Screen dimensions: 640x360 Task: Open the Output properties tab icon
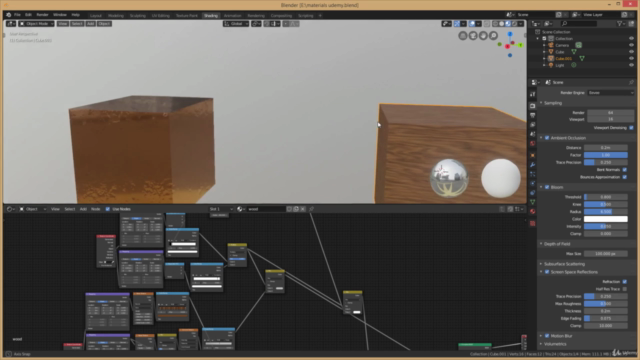532,116
